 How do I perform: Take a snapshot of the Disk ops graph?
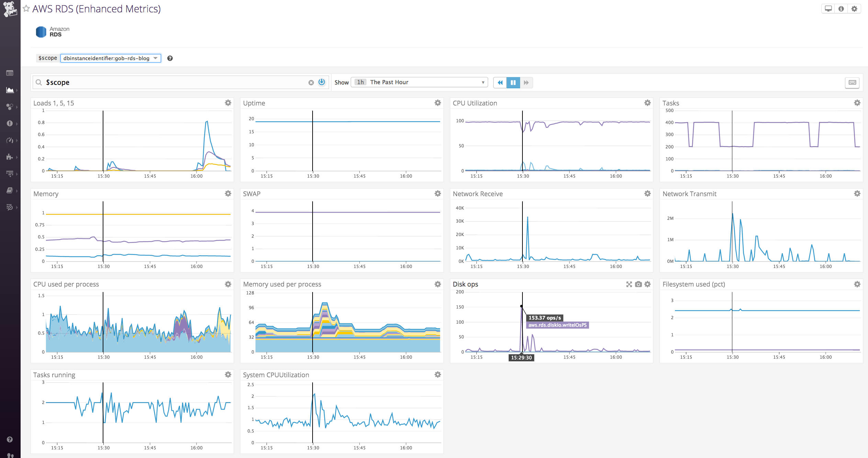638,284
